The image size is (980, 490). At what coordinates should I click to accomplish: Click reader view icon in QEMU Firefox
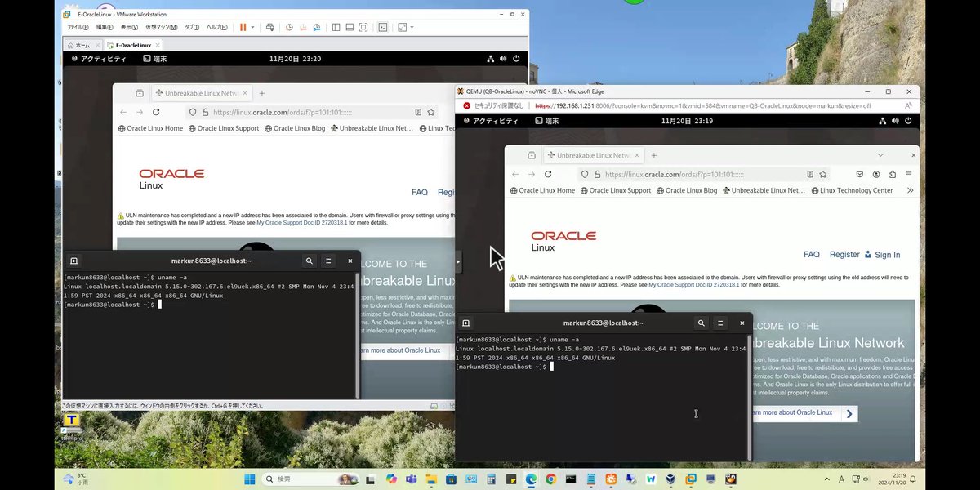tap(810, 174)
